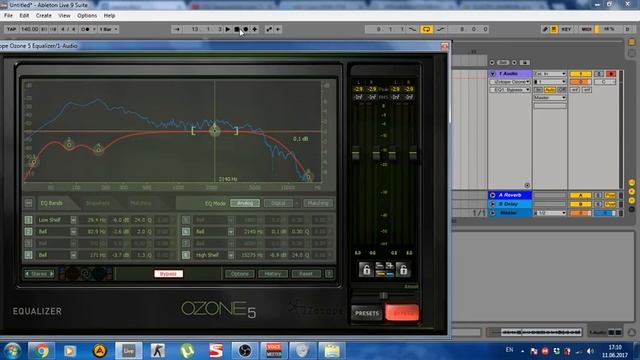Viewport: 640px width, 360px height.
Task: Open Chrome from the Windows taskbar
Action: tap(41, 351)
